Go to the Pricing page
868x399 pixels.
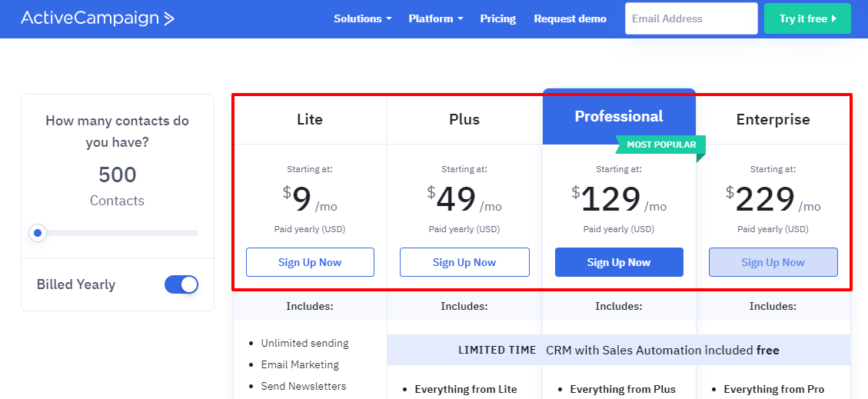click(498, 18)
